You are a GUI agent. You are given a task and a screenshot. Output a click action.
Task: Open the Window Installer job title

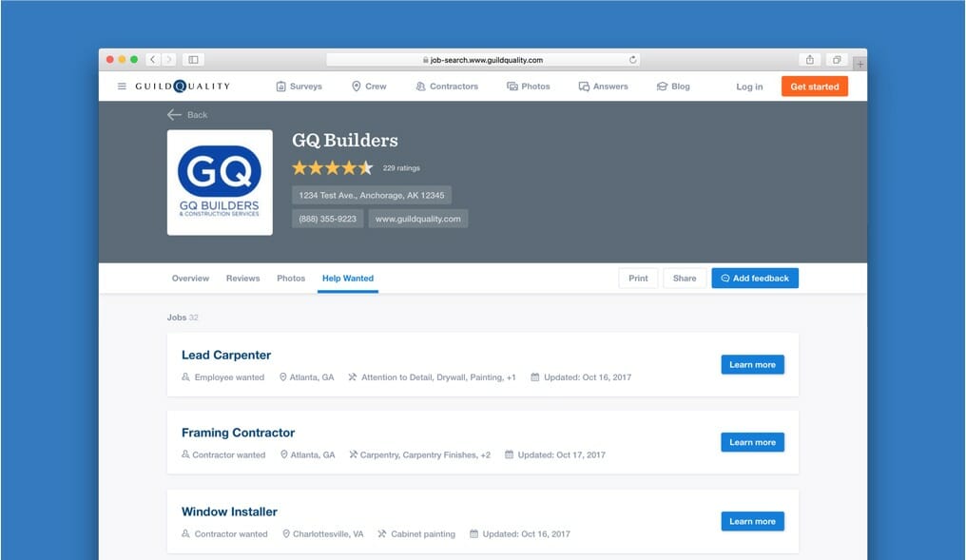pyautogui.click(x=229, y=512)
